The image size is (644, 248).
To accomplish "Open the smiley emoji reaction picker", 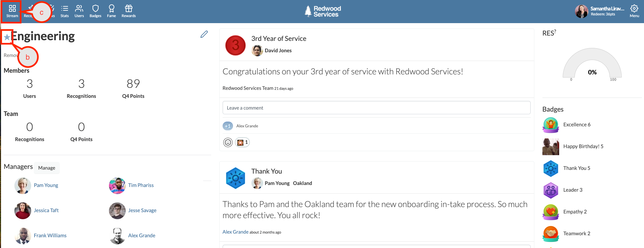I will [x=228, y=142].
